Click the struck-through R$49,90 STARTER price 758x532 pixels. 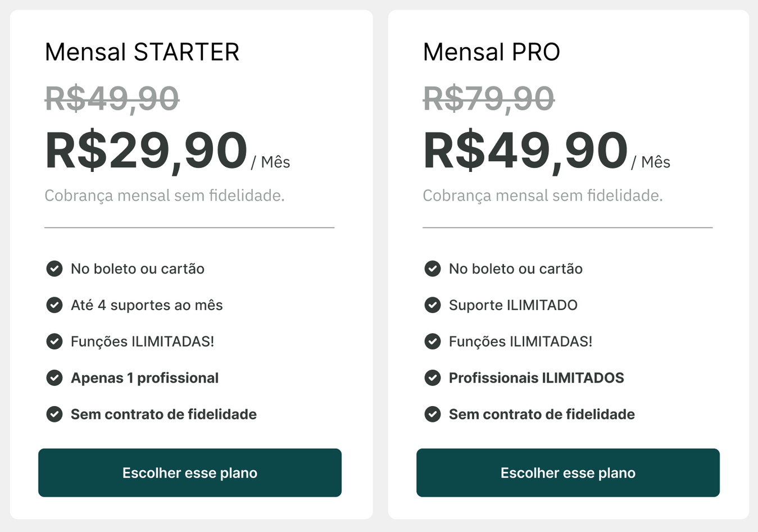tap(112, 99)
